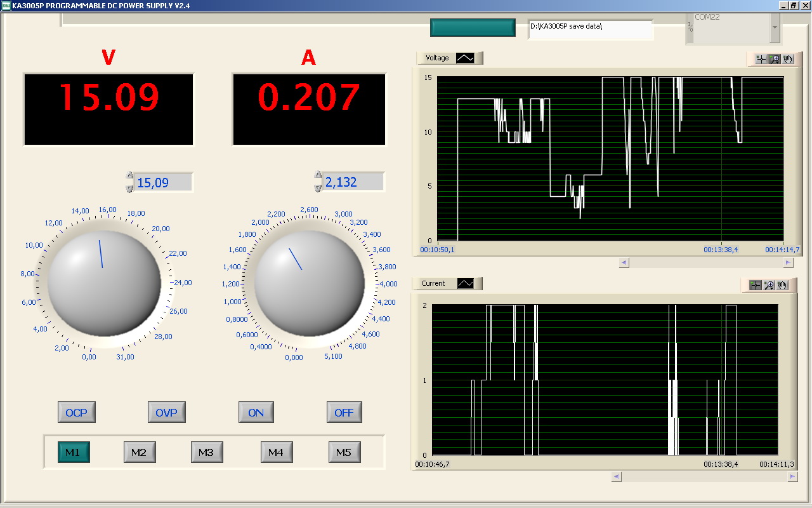Image resolution: width=812 pixels, height=508 pixels.
Task: Select memory preset M1
Action: (74, 452)
